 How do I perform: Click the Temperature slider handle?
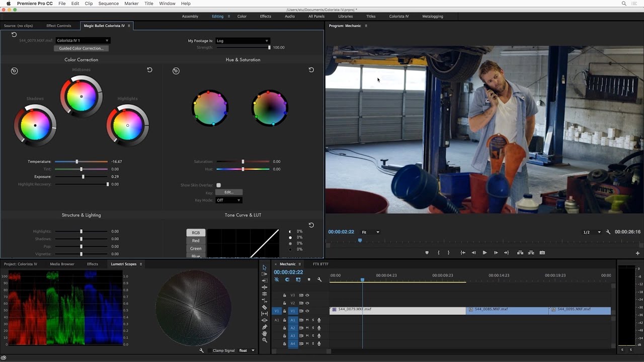tap(77, 162)
